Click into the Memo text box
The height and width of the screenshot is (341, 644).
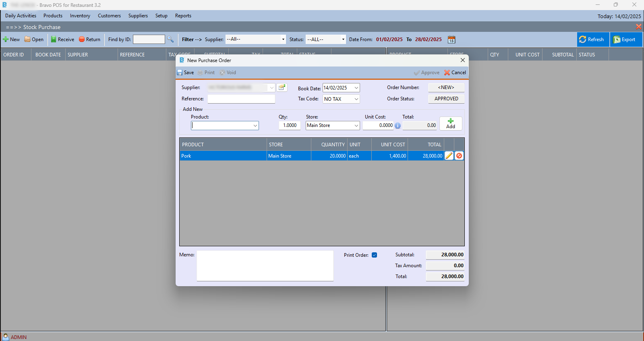(265, 266)
